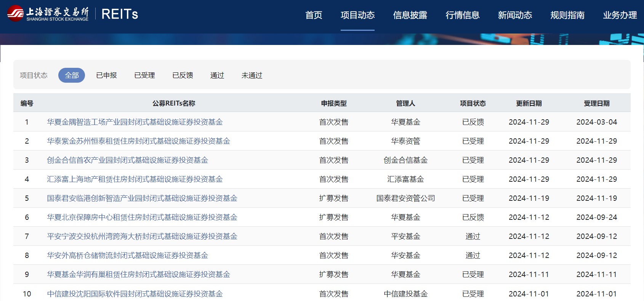Open the 首页 navigation menu item

click(x=314, y=15)
